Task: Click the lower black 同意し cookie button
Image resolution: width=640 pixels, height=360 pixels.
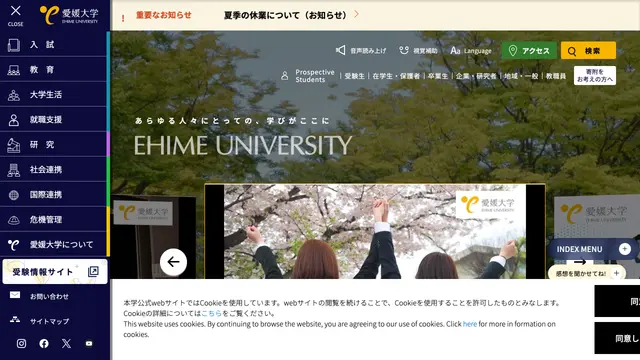Action: (x=617, y=338)
